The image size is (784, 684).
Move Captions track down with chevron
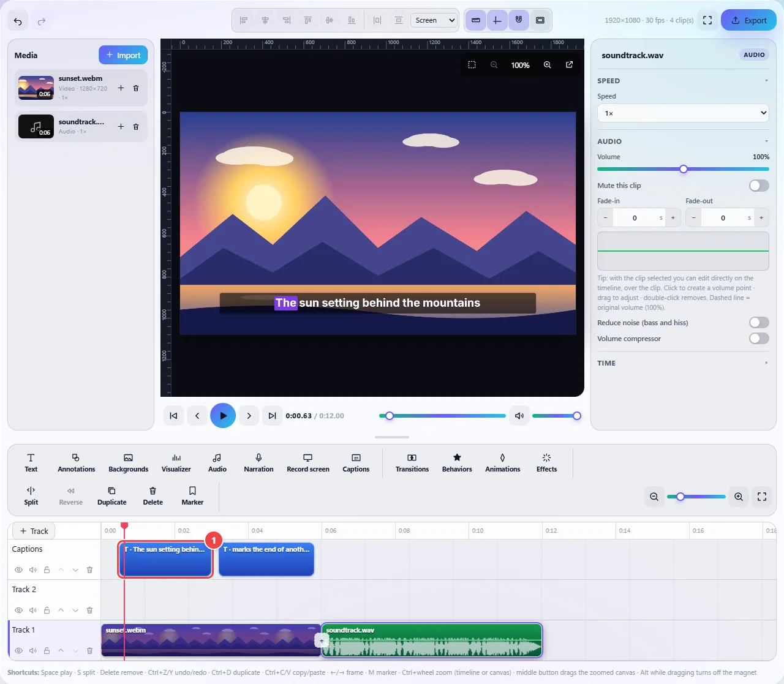[x=75, y=570]
